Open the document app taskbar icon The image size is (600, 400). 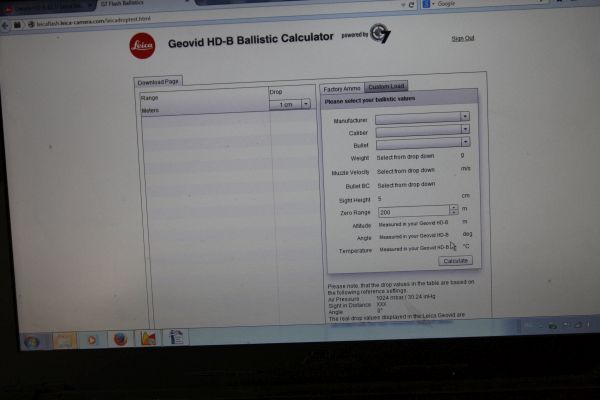click(x=176, y=337)
